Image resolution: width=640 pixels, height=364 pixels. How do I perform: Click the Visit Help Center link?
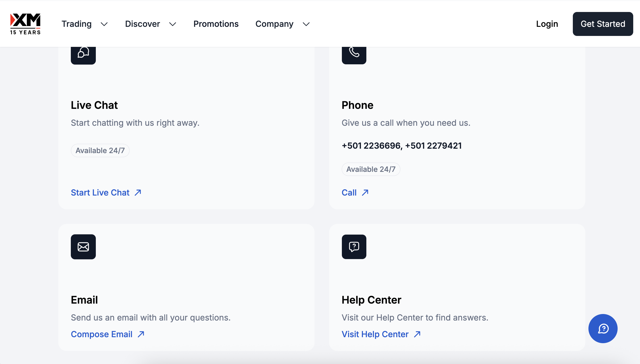[375, 334]
